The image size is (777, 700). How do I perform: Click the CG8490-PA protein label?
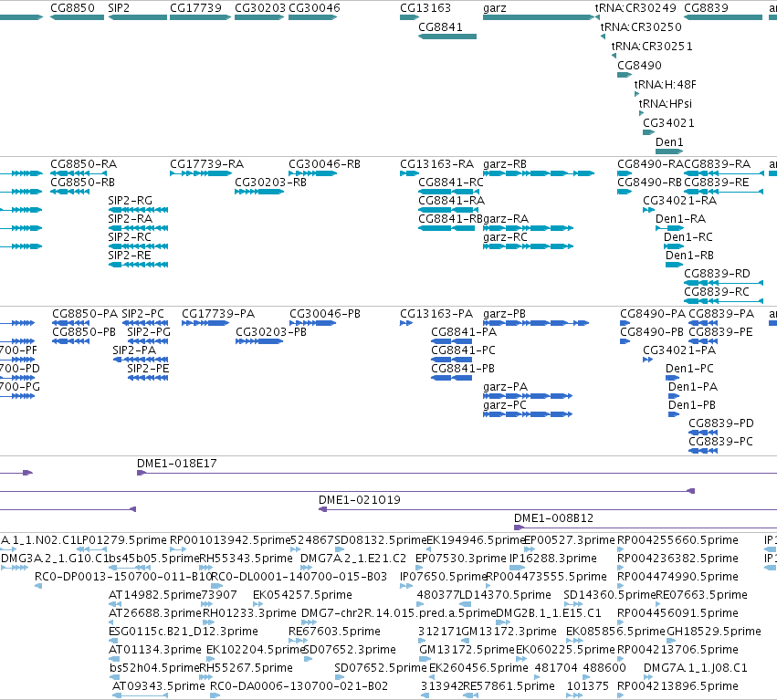point(653,314)
